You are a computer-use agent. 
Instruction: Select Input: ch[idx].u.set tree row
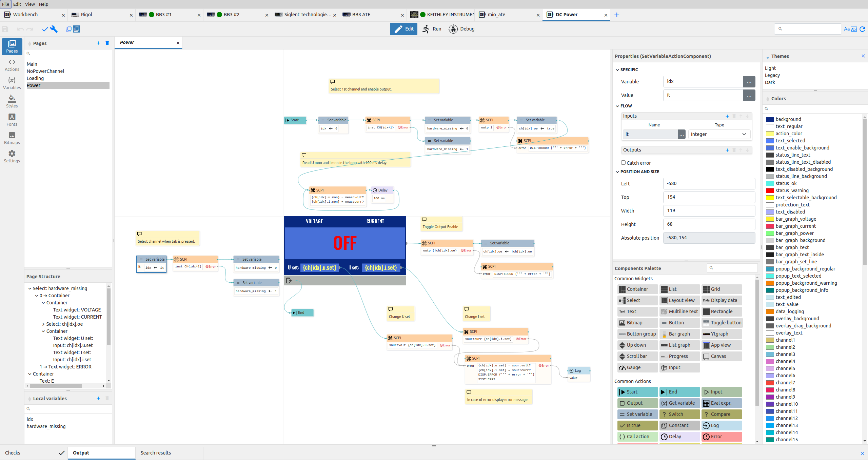(73, 345)
